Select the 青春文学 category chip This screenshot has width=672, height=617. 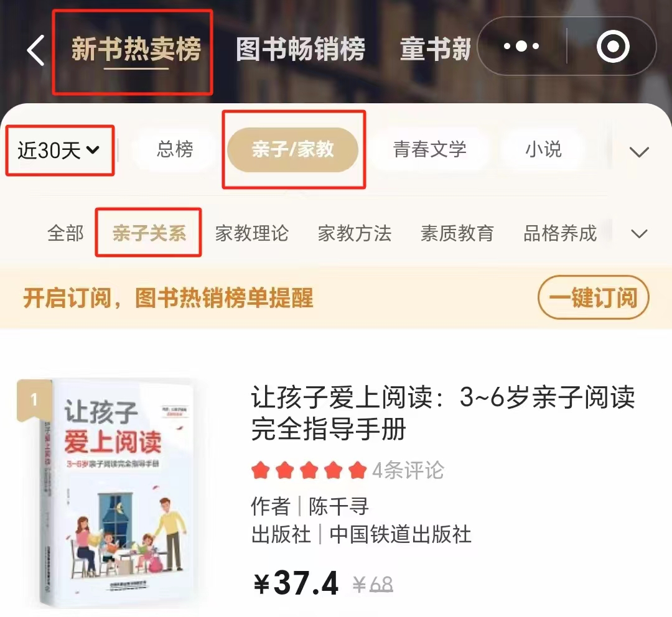coord(430,149)
